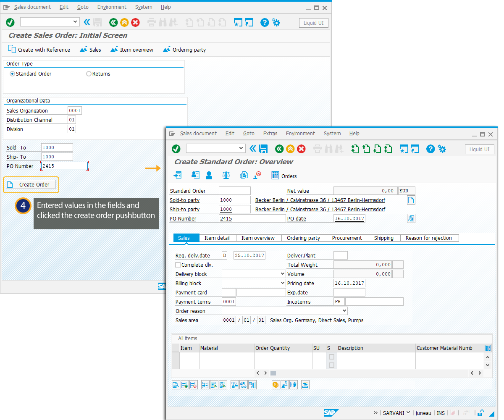The width and height of the screenshot is (504, 420).
Task: Click the reject document icon with red X
Action: click(x=257, y=176)
